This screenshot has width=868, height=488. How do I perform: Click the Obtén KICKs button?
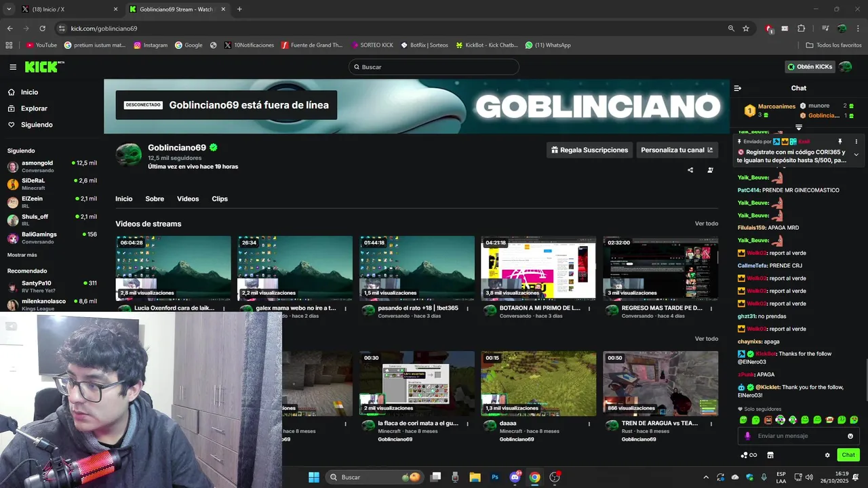(x=810, y=66)
